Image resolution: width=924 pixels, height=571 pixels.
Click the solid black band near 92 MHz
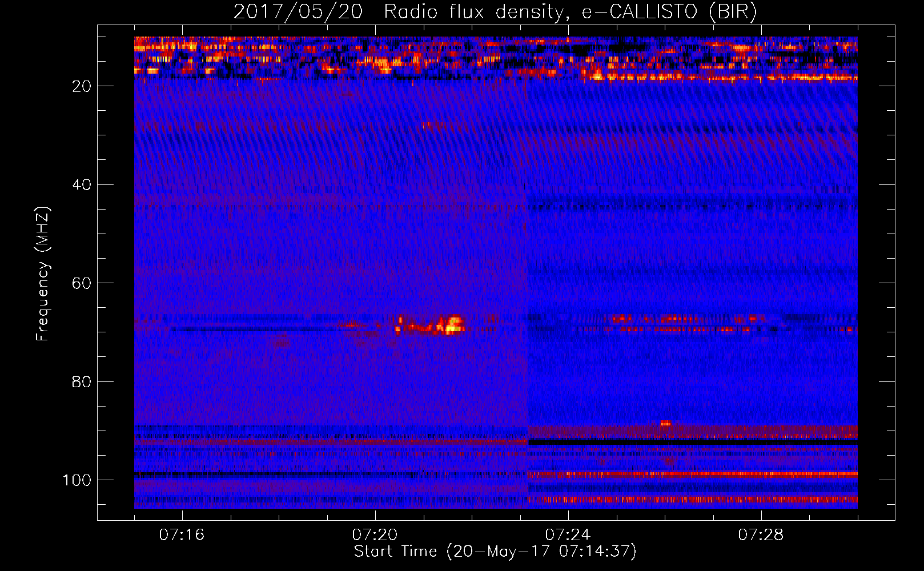click(x=693, y=442)
